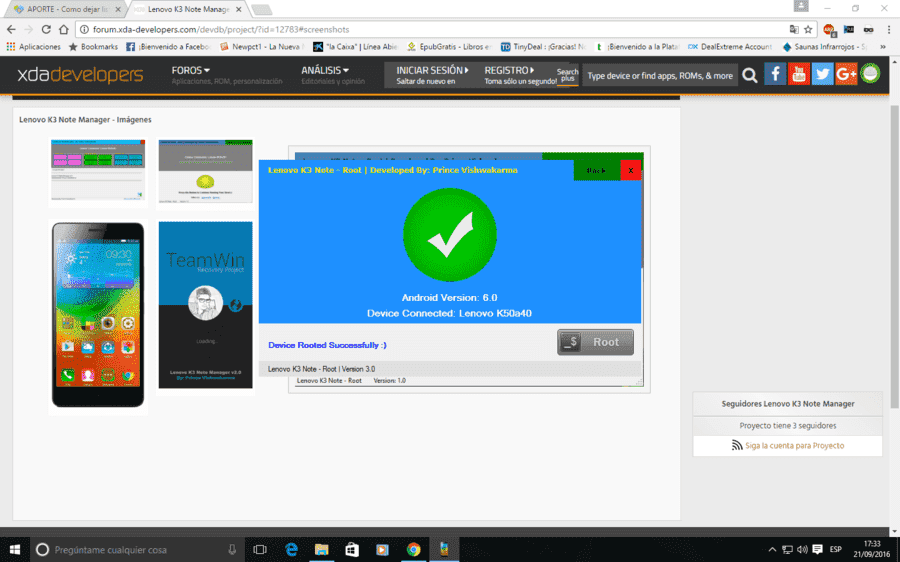
Task: Open Chrome icon in taskbar
Action: pos(413,549)
